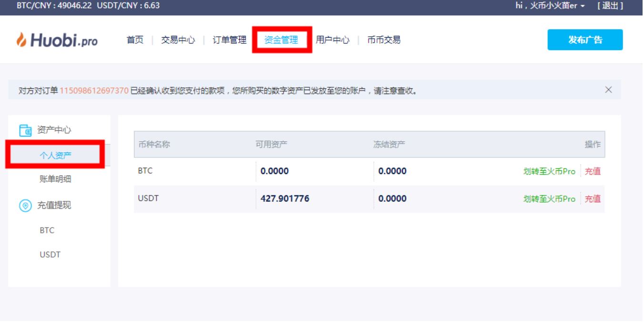The height and width of the screenshot is (322, 644).
Task: Open the Huobi.pro logo homepage
Action: coord(58,41)
